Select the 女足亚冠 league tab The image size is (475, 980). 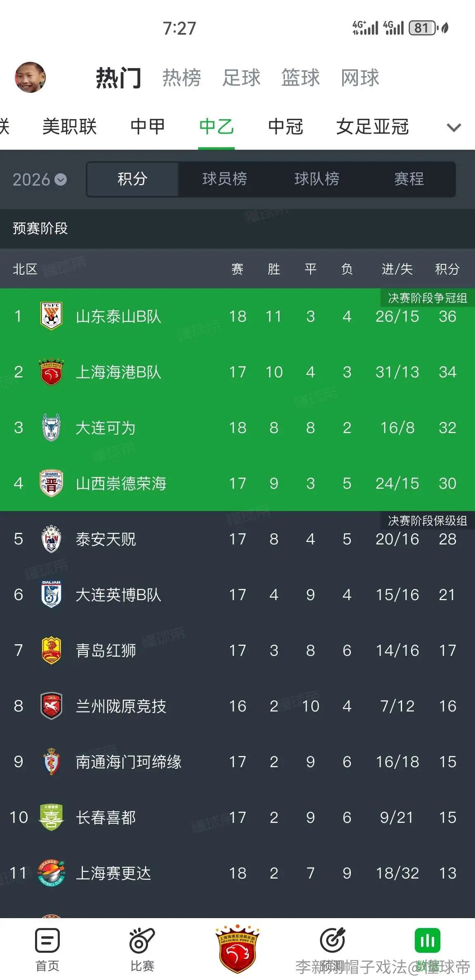(x=372, y=127)
